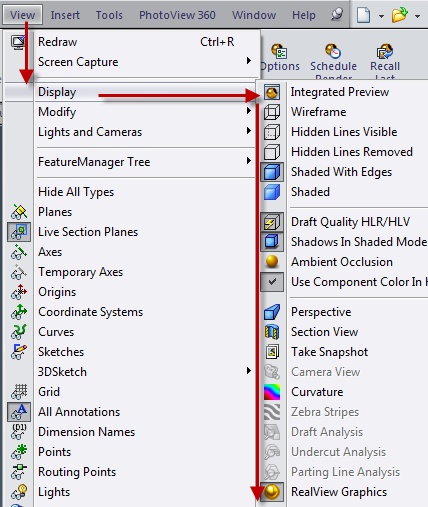Image resolution: width=428 pixels, height=507 pixels.
Task: Click the Section View icon
Action: [x=272, y=332]
